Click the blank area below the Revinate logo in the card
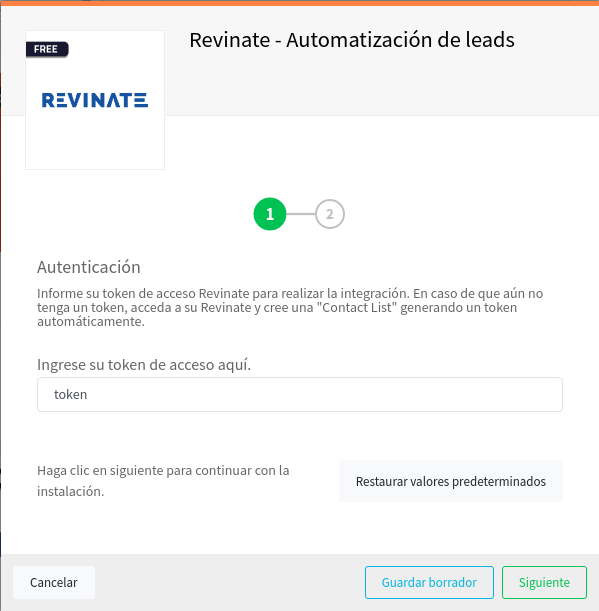 95,138
